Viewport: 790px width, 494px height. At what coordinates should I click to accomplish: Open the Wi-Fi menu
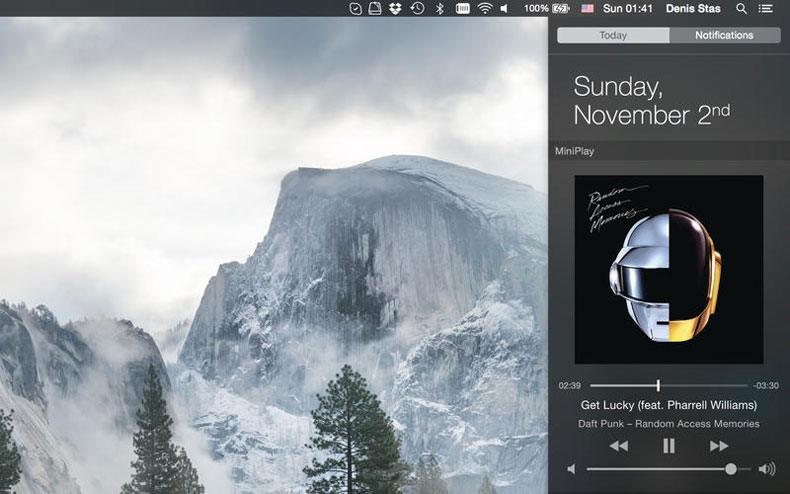click(x=485, y=9)
